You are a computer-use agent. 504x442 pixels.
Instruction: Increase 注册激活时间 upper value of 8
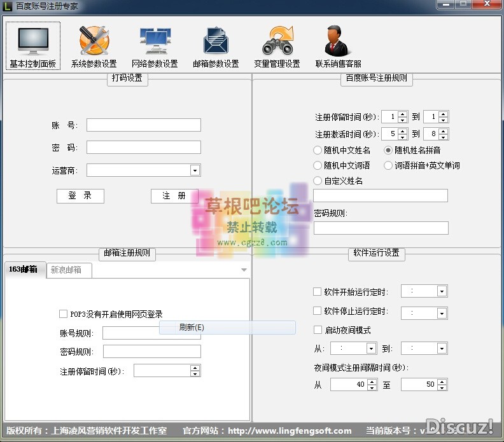click(444, 131)
